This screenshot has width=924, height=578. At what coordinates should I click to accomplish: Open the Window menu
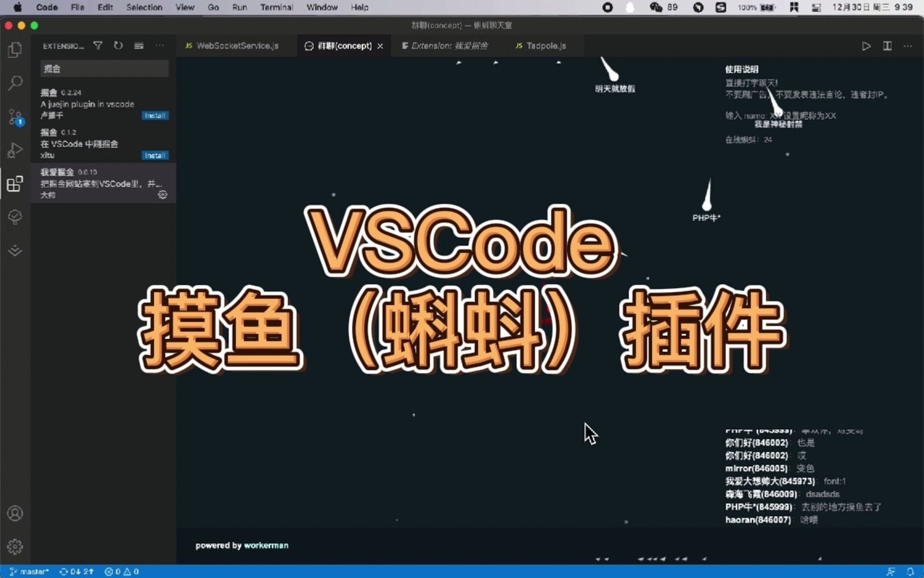pyautogui.click(x=322, y=7)
